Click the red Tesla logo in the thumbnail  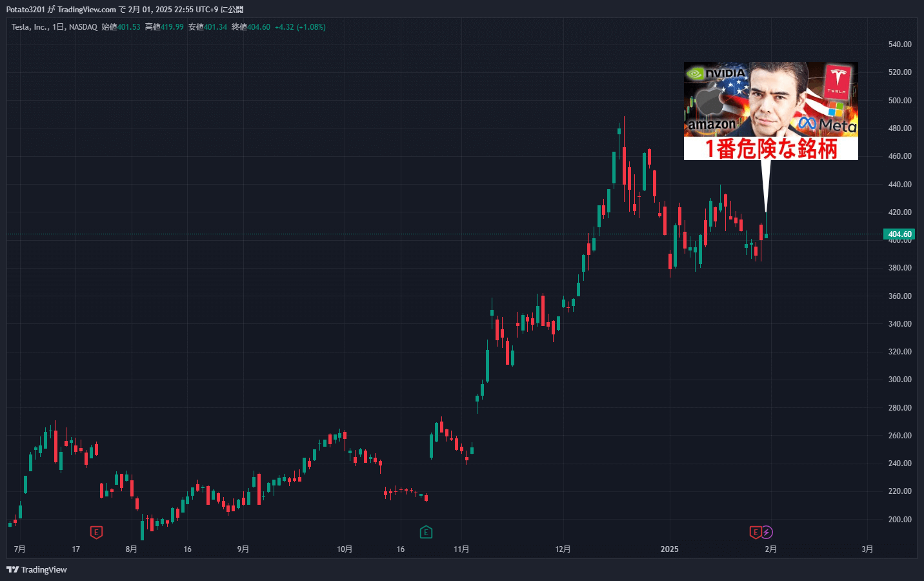click(838, 81)
